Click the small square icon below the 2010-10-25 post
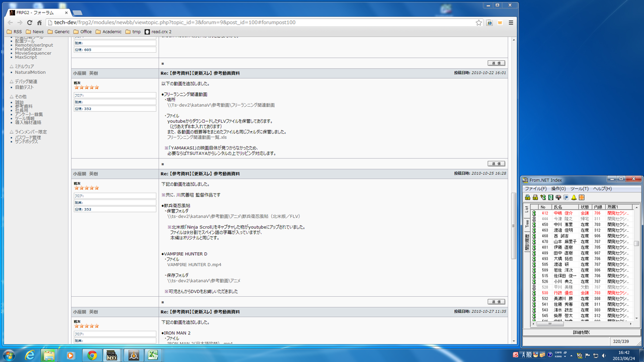Image resolution: width=644 pixels, height=362 pixels. [x=163, y=302]
